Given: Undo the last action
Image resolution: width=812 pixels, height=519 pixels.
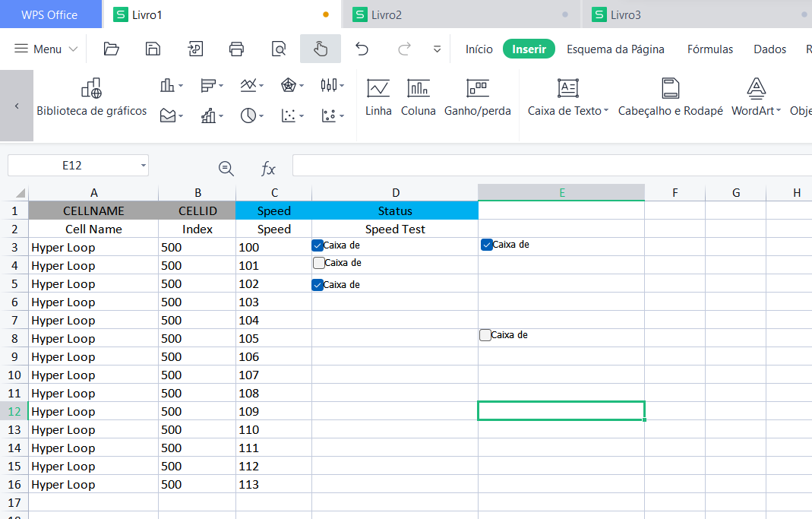Looking at the screenshot, I should tap(362, 49).
